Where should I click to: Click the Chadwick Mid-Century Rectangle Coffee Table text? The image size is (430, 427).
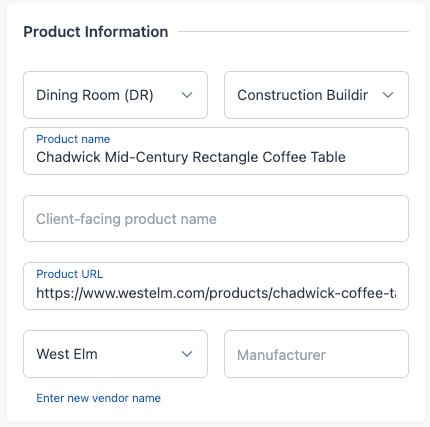pos(191,157)
